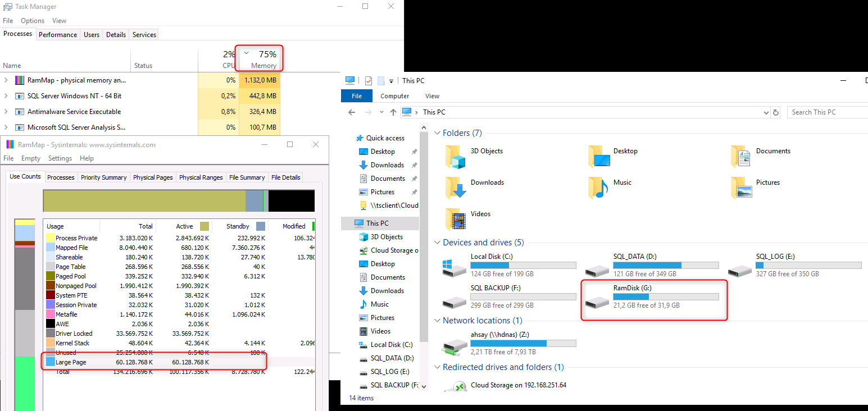Image resolution: width=868 pixels, height=411 pixels.
Task: Select the Documents folder icon in Folders group
Action: (742, 156)
